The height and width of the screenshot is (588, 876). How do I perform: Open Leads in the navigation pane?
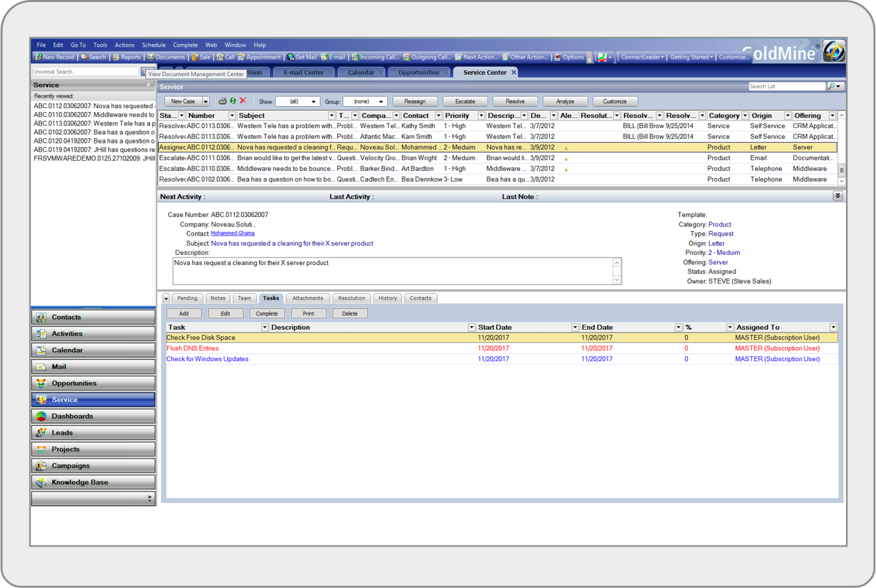[93, 432]
